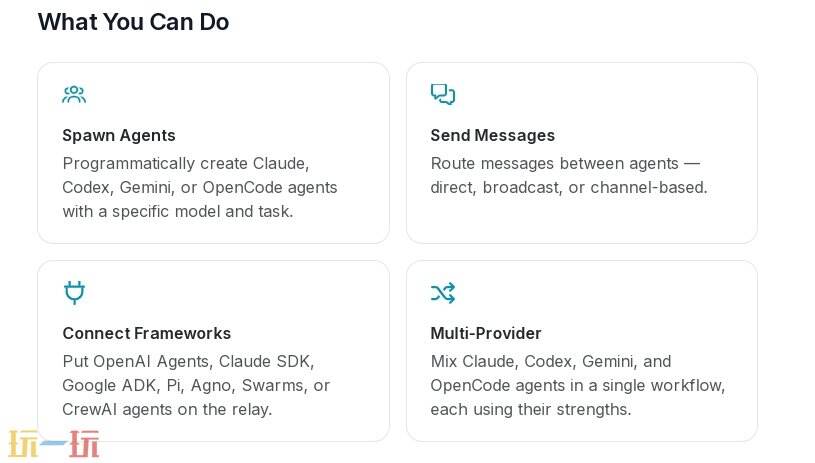Click the watermark logo in bottom corner

pyautogui.click(x=54, y=445)
